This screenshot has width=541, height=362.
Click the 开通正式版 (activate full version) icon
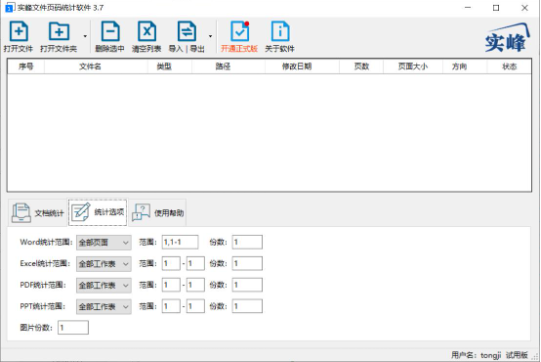240,31
